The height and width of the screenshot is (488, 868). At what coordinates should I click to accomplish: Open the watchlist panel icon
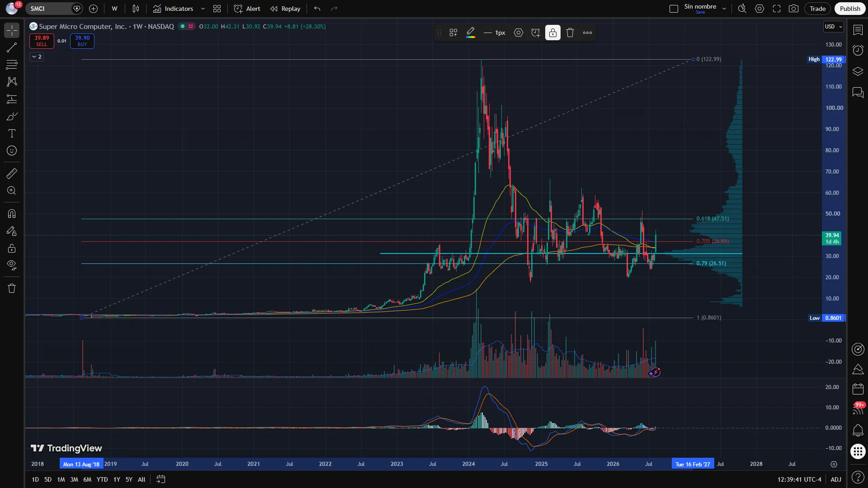tap(858, 30)
